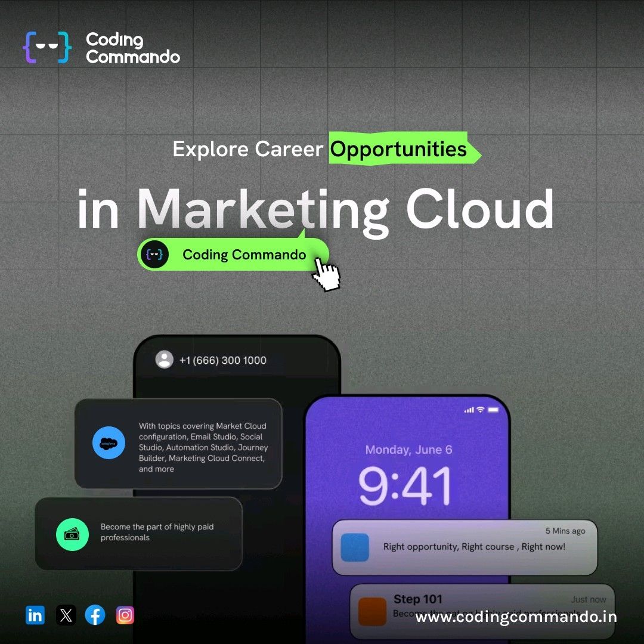644x644 pixels.
Task: Click the contact avatar next to the phone number
Action: coord(164,360)
